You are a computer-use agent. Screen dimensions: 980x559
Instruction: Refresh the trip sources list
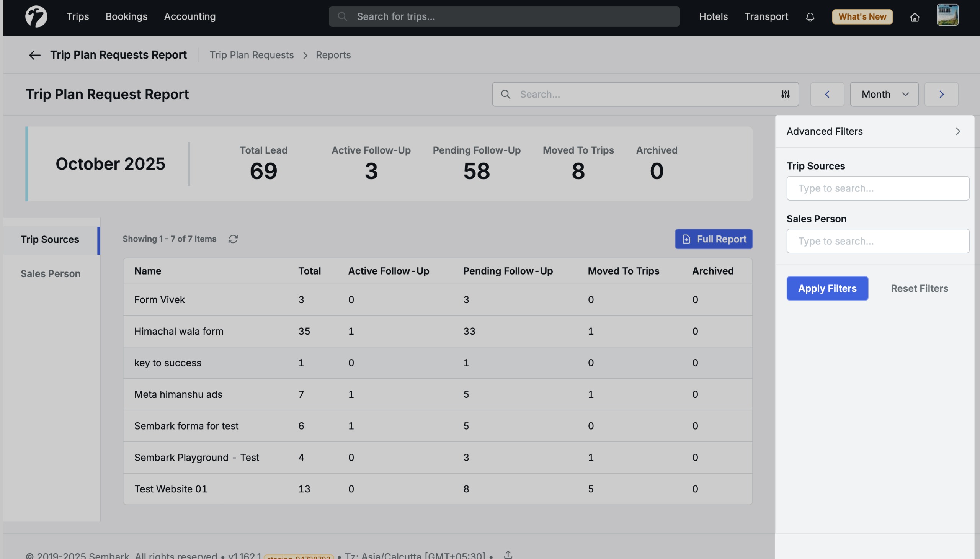click(233, 239)
